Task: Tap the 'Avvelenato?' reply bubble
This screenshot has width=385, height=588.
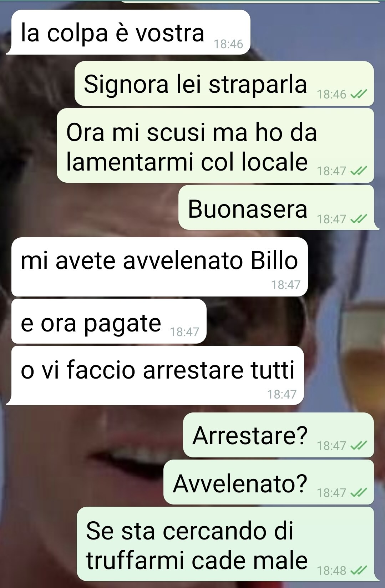Action: tap(269, 482)
